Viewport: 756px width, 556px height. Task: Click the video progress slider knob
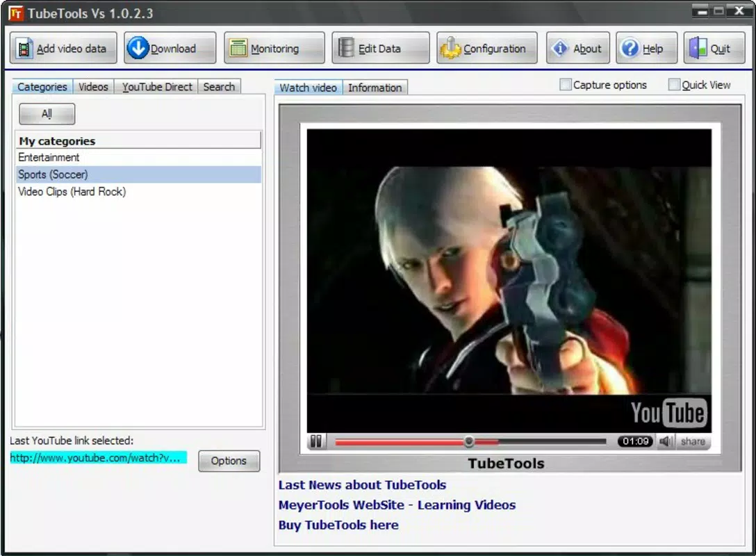468,441
